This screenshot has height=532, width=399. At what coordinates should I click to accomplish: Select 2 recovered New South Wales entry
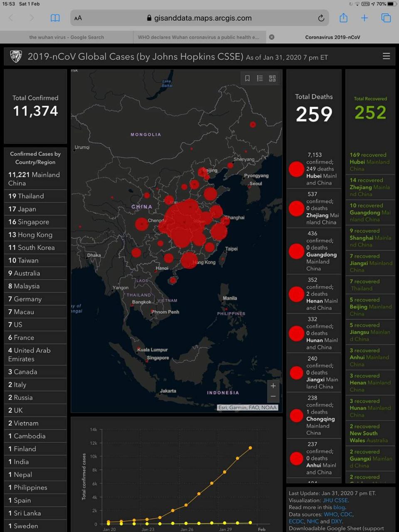coord(370,433)
